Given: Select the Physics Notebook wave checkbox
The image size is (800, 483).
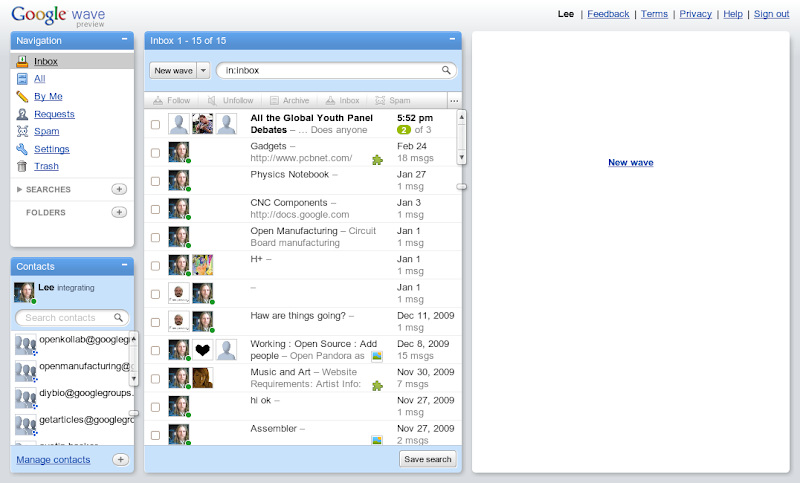Looking at the screenshot, I should click(x=156, y=181).
